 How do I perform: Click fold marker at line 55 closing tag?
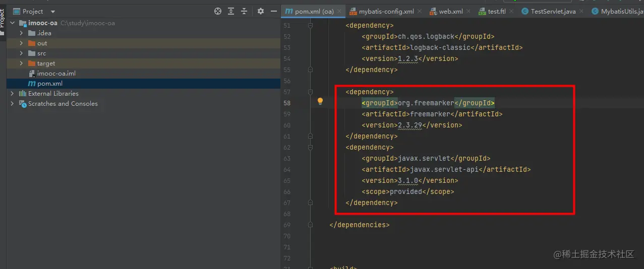(x=311, y=70)
